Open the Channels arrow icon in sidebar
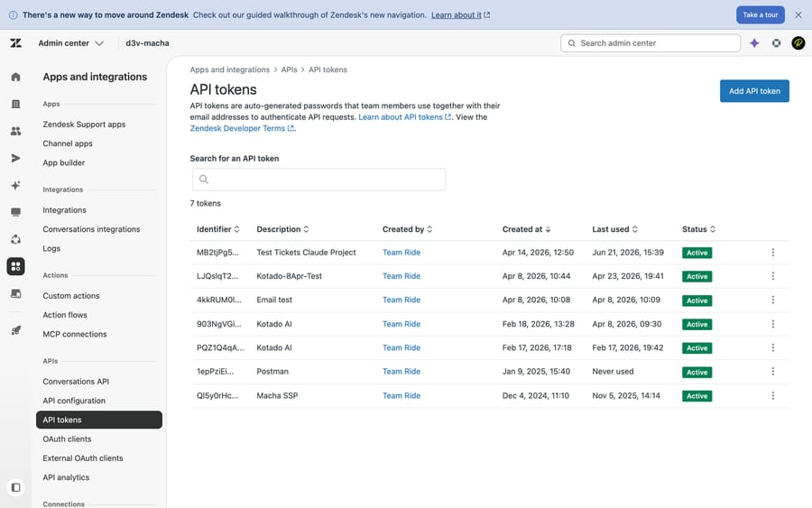Viewport: 812px width, 508px height. (x=16, y=158)
